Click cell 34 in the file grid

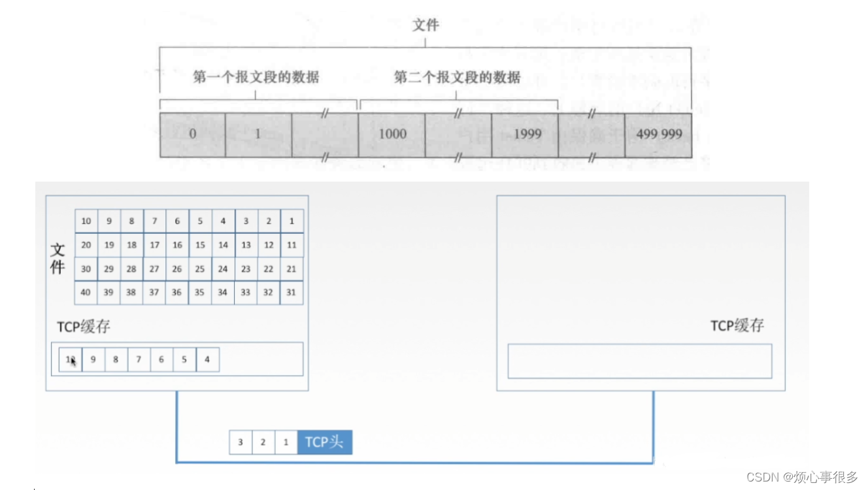point(223,293)
